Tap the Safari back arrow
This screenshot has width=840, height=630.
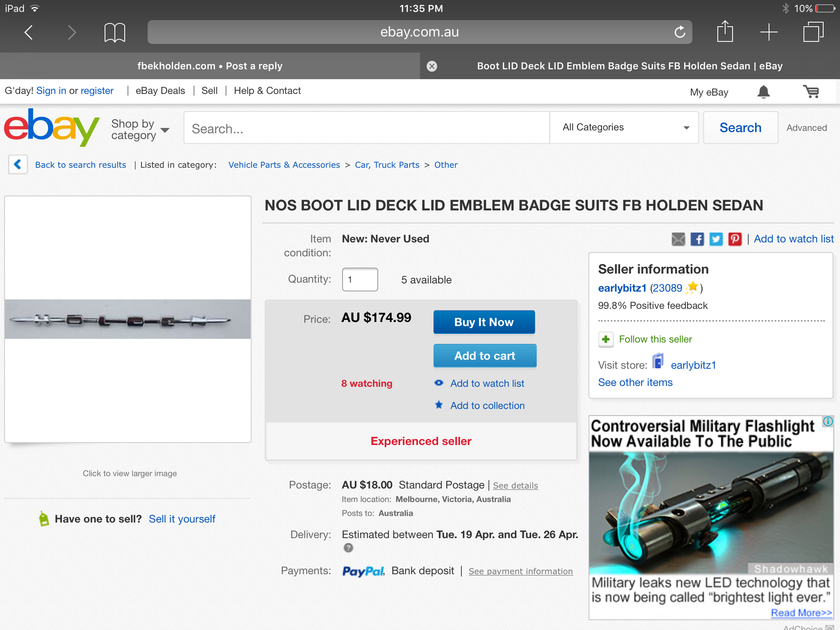click(28, 32)
